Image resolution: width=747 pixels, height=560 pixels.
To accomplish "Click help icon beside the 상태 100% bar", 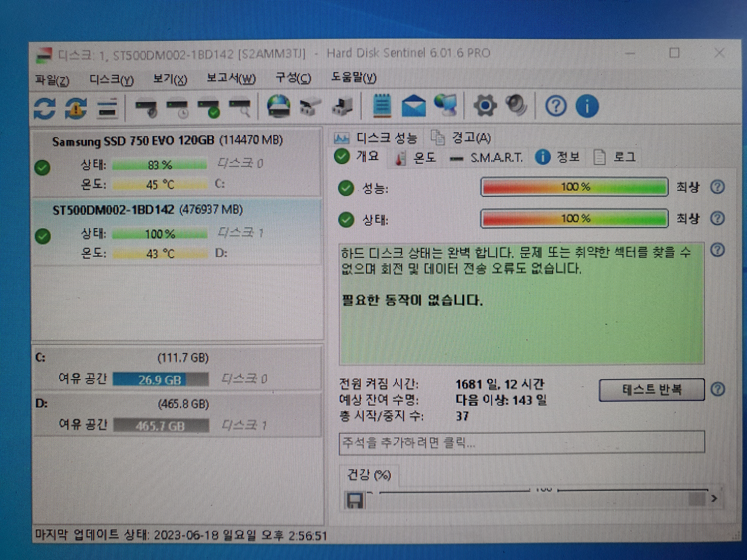I will [x=717, y=218].
